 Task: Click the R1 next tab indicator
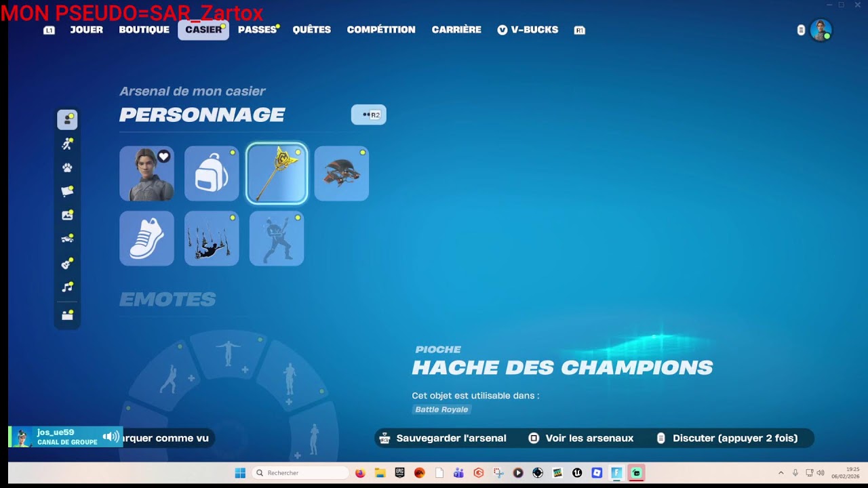[580, 30]
